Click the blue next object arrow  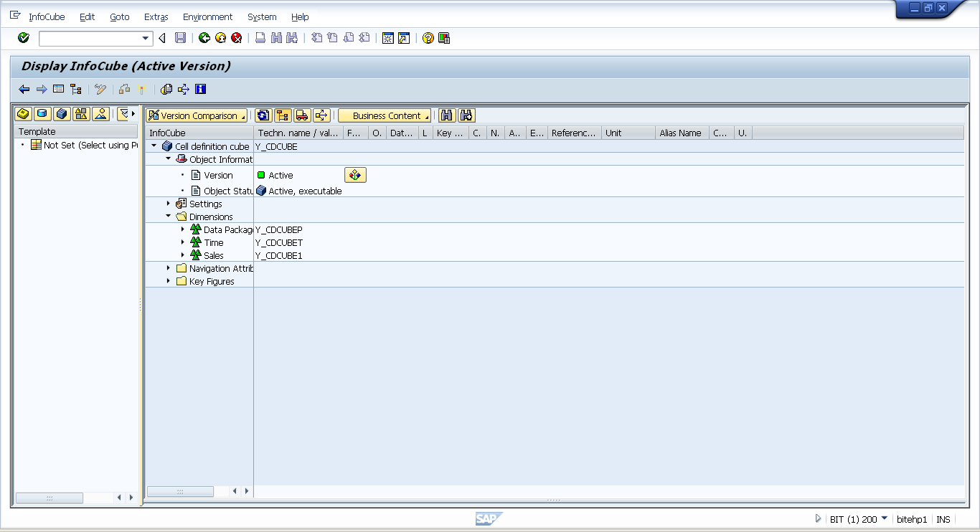click(x=42, y=89)
